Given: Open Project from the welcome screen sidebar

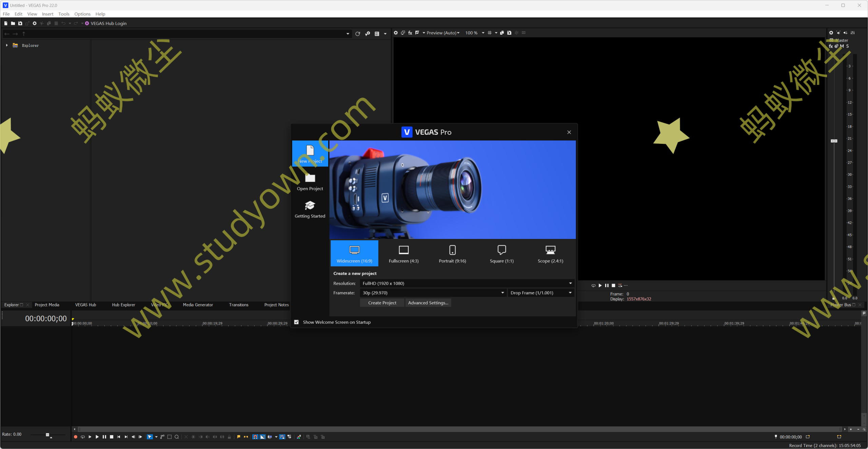Looking at the screenshot, I should click(x=310, y=181).
